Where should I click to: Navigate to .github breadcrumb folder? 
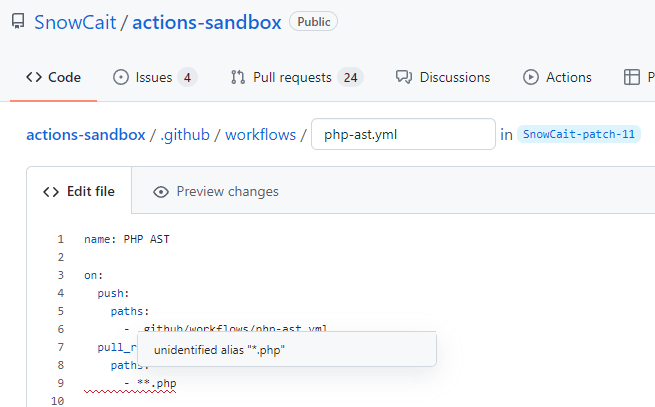pos(185,135)
